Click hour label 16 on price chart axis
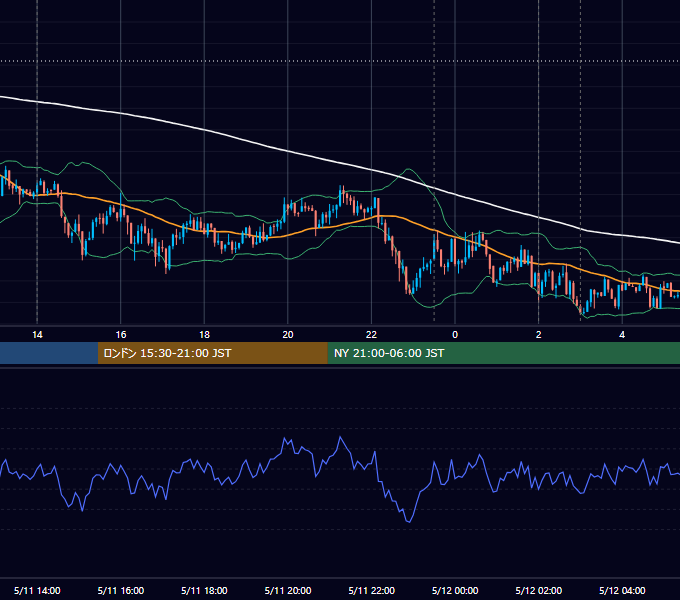This screenshot has width=680, height=600. coord(121,335)
